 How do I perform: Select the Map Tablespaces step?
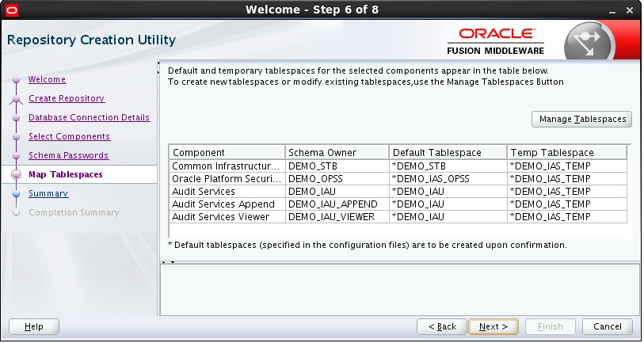[x=66, y=174]
